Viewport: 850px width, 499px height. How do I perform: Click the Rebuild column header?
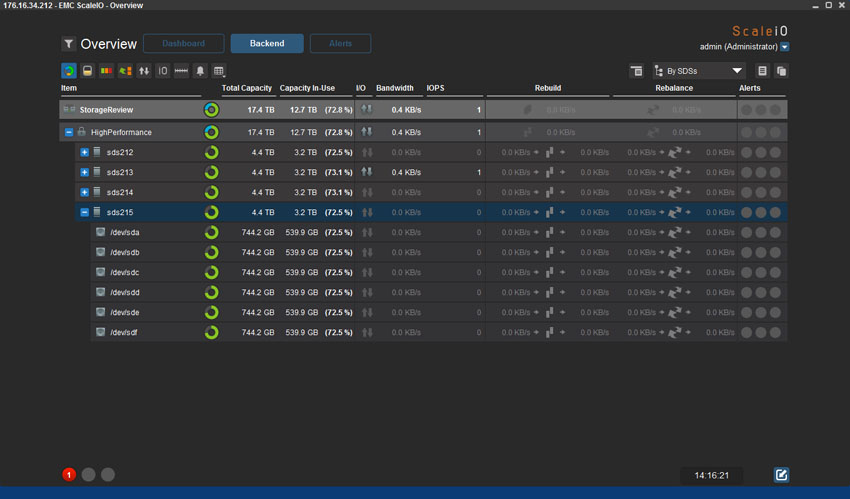[548, 88]
